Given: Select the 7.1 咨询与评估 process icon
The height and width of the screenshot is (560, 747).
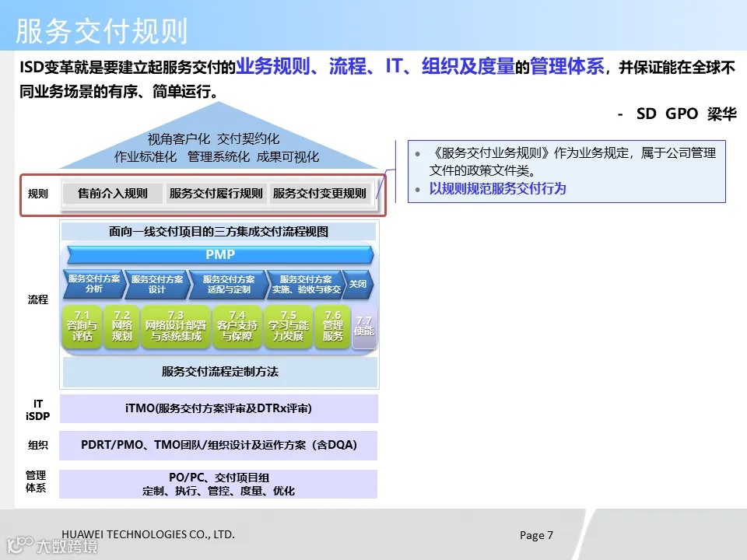Looking at the screenshot, I should [x=82, y=327].
